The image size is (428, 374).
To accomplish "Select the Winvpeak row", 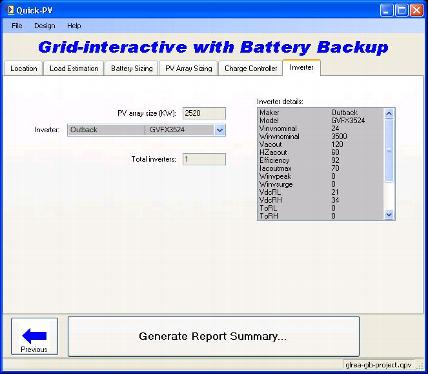I will point(320,176).
